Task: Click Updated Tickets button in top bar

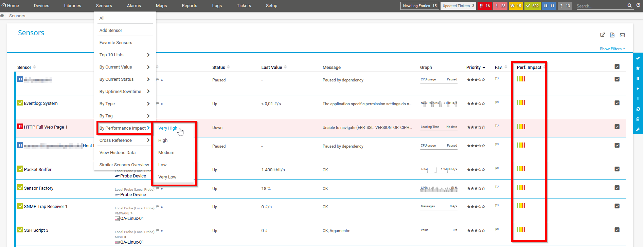Action: click(458, 6)
